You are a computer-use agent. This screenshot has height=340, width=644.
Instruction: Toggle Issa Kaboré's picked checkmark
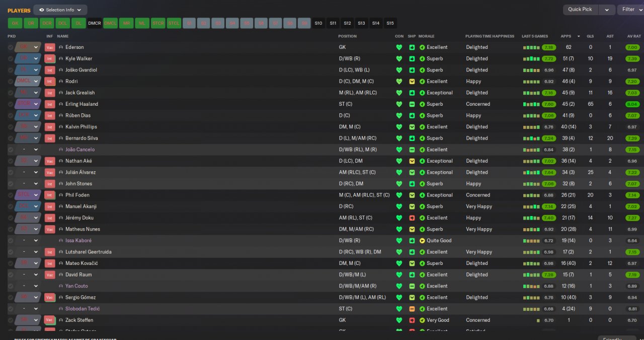tap(10, 241)
